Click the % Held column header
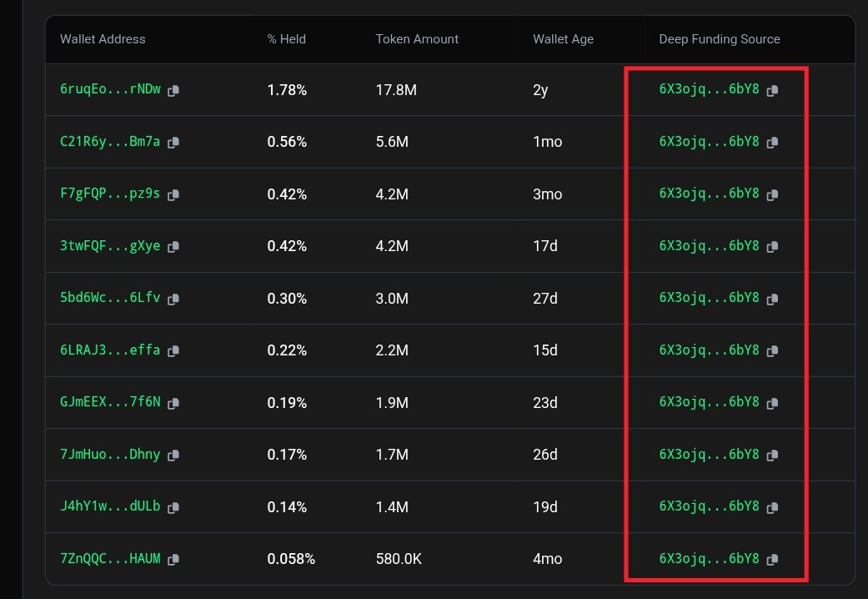Viewport: 868px width, 599px height. (x=286, y=39)
